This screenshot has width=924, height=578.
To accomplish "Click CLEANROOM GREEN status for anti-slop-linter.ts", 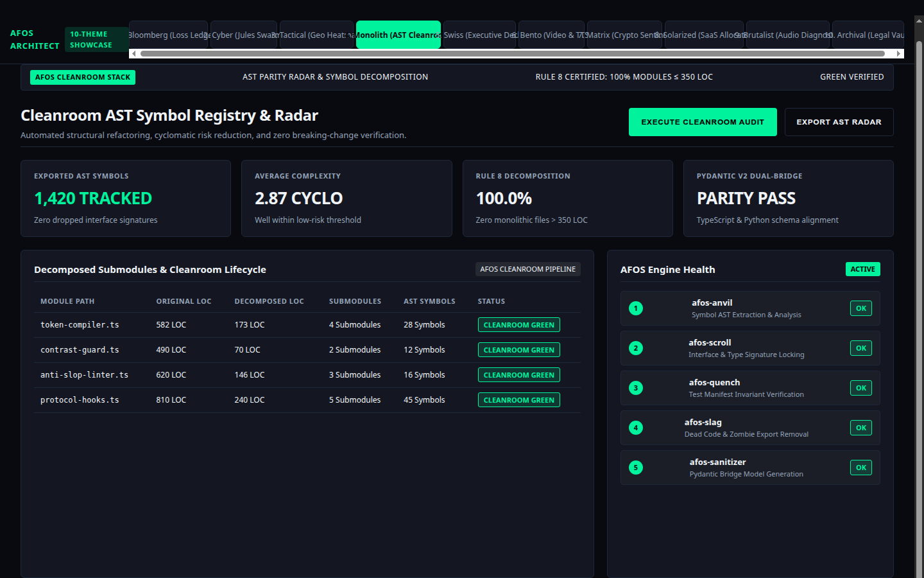I will [x=518, y=375].
